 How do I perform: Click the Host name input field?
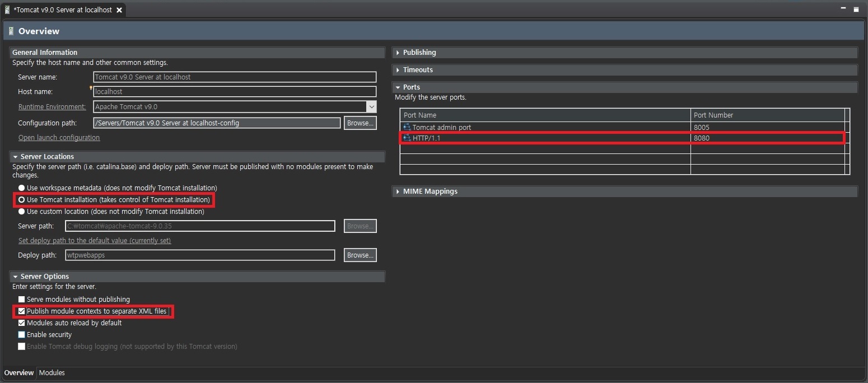point(235,92)
